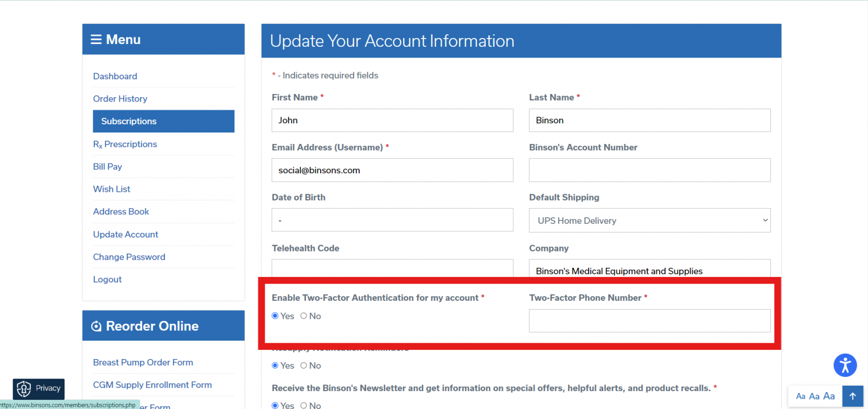Go to Bill Pay
Viewport: 868px width, 409px height.
[107, 167]
